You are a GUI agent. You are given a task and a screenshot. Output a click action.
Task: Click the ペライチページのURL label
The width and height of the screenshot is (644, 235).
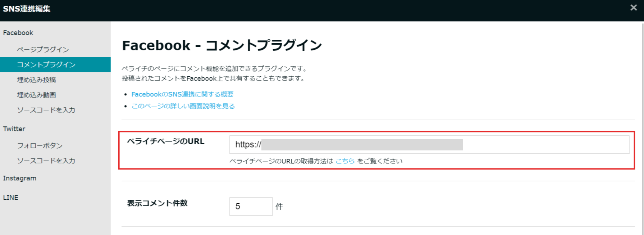(x=166, y=141)
